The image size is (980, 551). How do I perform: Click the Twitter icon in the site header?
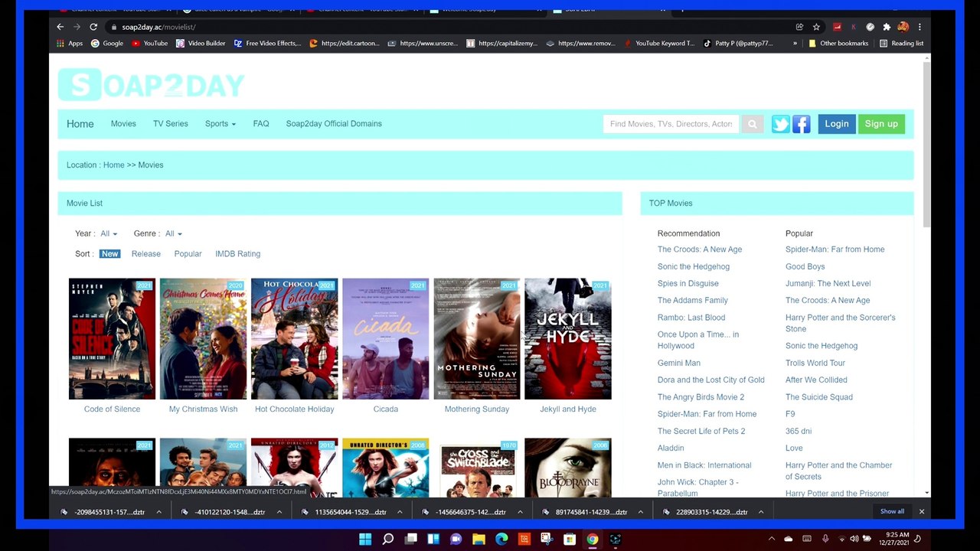coord(780,124)
